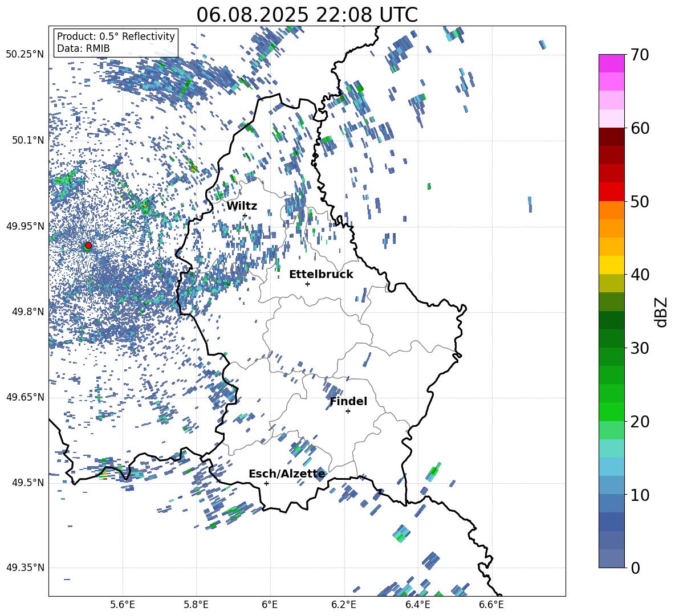Click the colorbar tick label 10

[x=640, y=495]
